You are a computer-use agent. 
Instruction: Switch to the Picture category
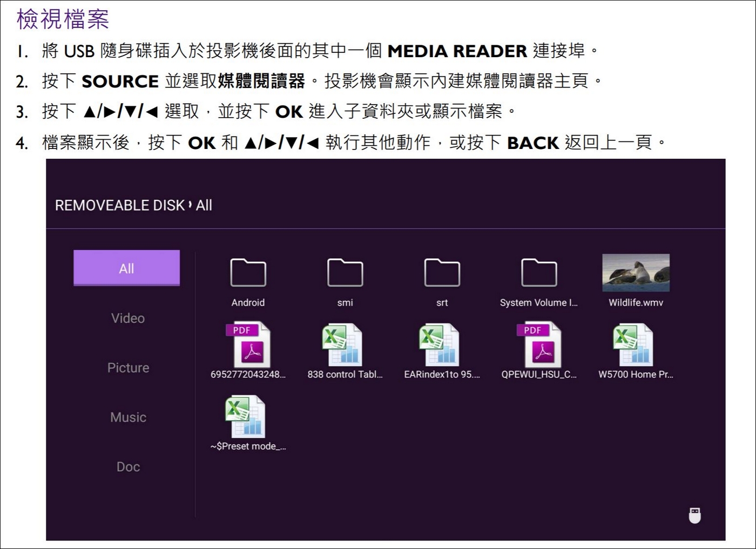[127, 368]
